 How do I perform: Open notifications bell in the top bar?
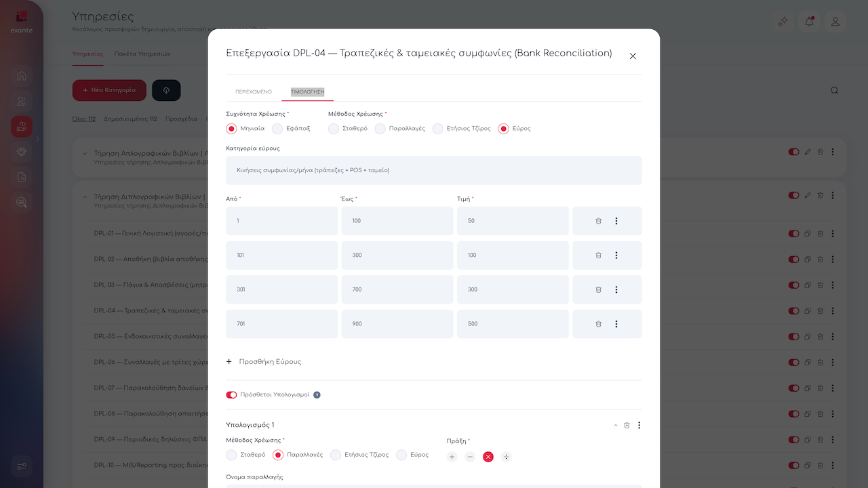click(809, 22)
